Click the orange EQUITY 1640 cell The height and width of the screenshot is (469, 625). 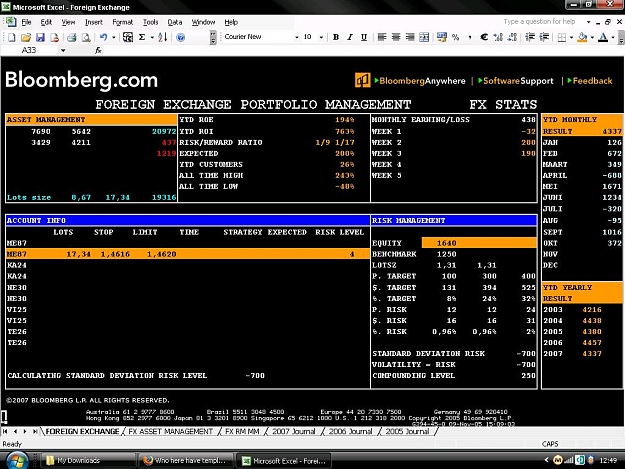[479, 243]
